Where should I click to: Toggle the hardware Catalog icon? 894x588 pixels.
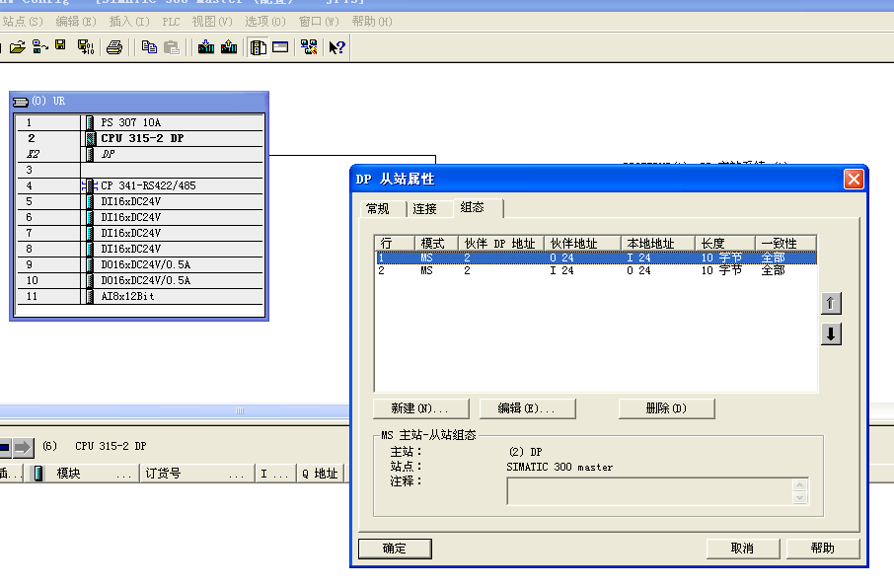(259, 47)
